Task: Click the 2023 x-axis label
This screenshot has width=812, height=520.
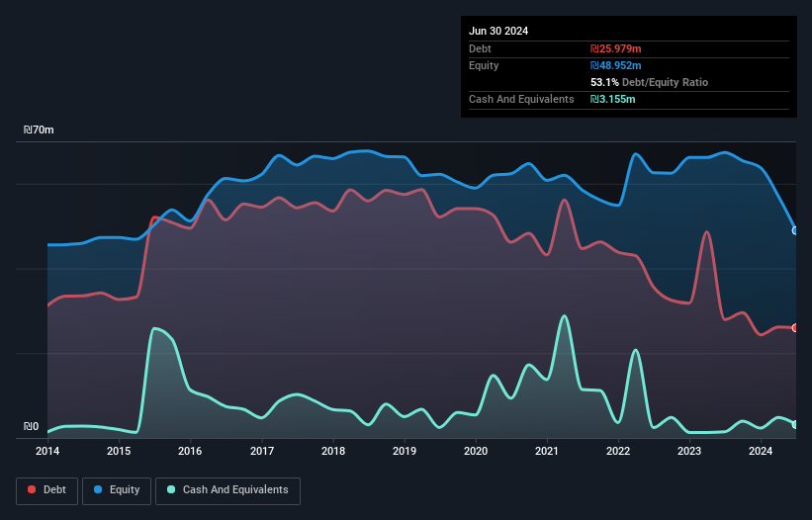Action: click(x=689, y=451)
